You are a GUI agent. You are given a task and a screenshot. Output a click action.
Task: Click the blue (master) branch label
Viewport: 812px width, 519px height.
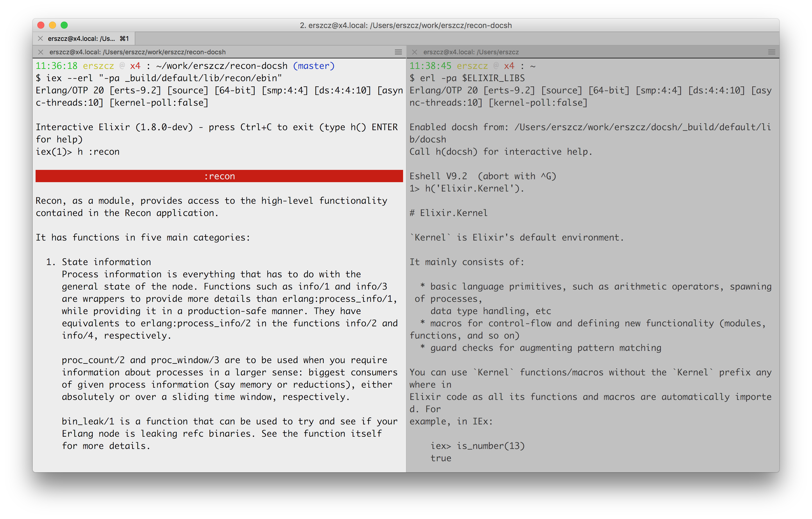coord(314,66)
